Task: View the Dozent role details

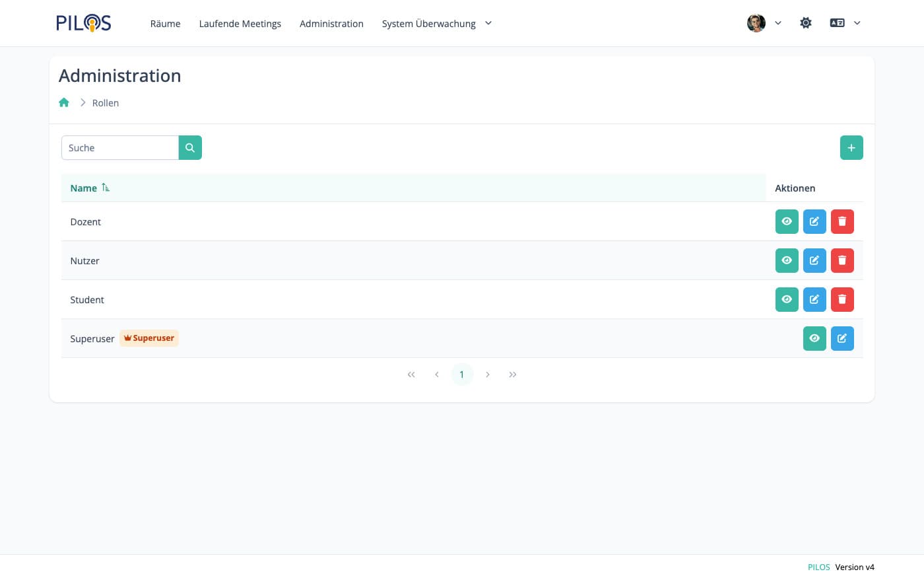Action: click(786, 222)
